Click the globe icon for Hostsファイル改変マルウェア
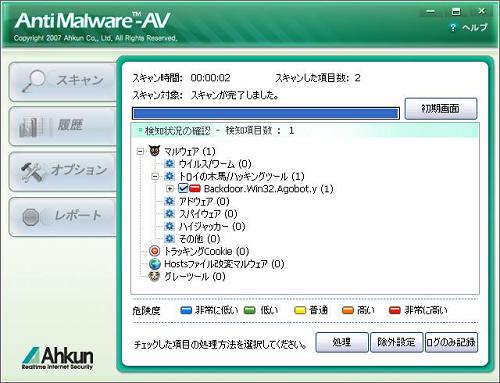 coord(155,264)
